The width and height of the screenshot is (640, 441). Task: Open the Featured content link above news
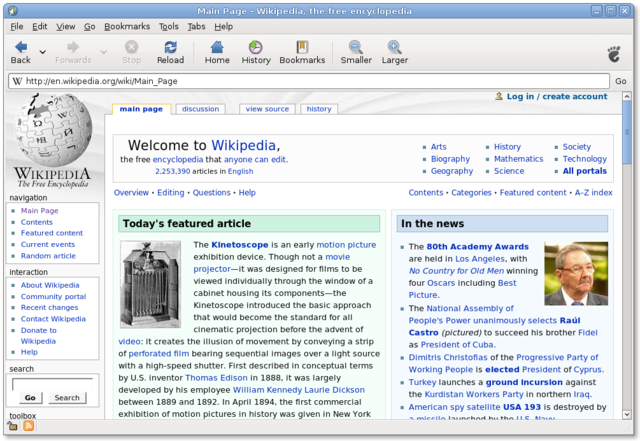pyautogui.click(x=533, y=193)
